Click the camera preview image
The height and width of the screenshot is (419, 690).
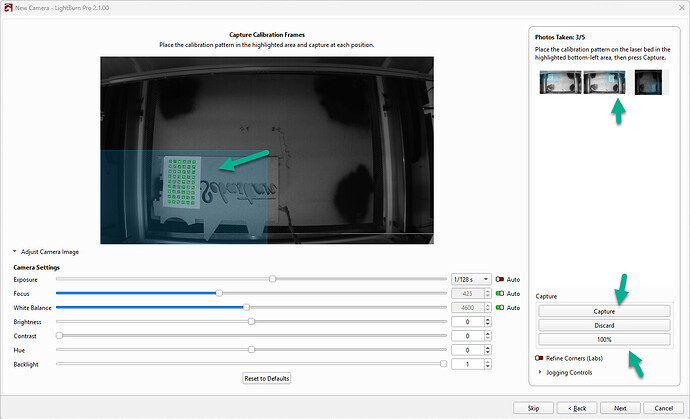tap(267, 150)
